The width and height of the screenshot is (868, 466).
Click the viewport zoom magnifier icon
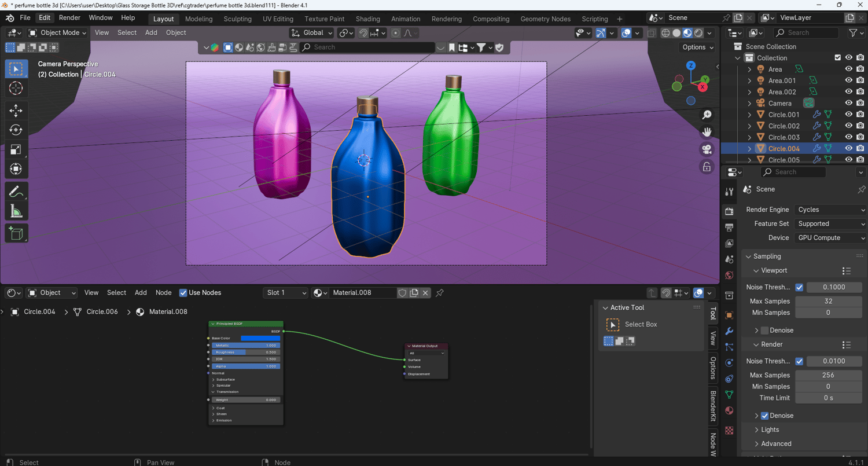pos(707,115)
